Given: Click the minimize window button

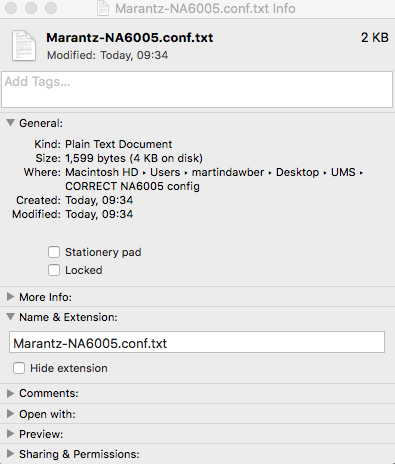Looking at the screenshot, I should (x=31, y=8).
